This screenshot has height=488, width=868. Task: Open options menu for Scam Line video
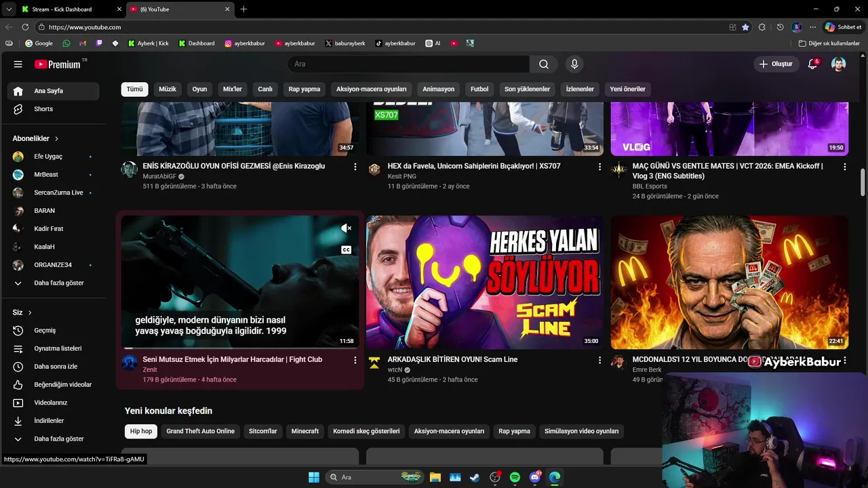(599, 361)
